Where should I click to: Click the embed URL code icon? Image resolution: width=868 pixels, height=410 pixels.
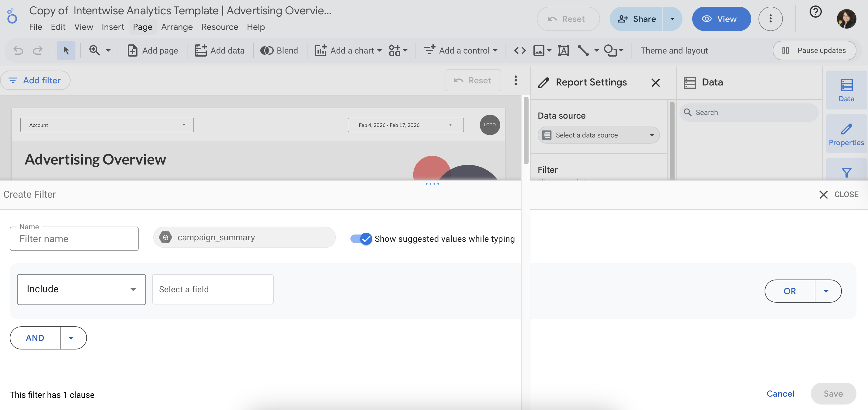pos(519,50)
